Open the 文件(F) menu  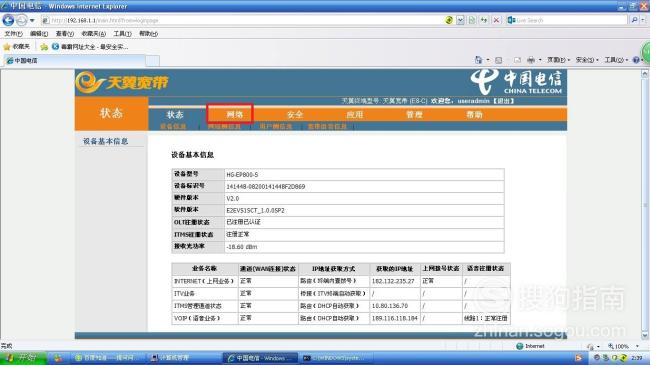[13, 34]
